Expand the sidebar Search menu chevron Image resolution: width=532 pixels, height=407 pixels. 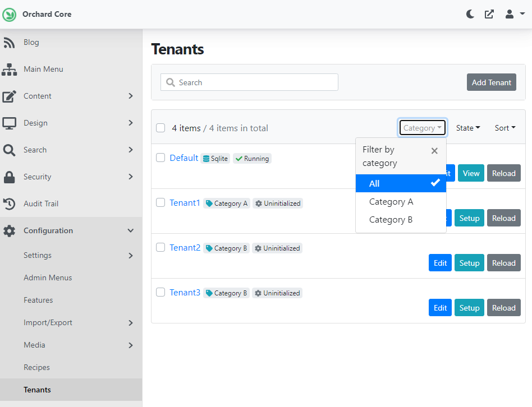point(131,150)
